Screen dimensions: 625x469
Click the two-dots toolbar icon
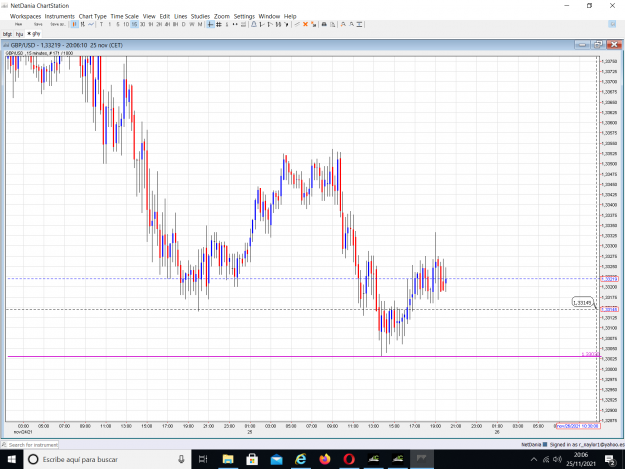pyautogui.click(x=235, y=24)
